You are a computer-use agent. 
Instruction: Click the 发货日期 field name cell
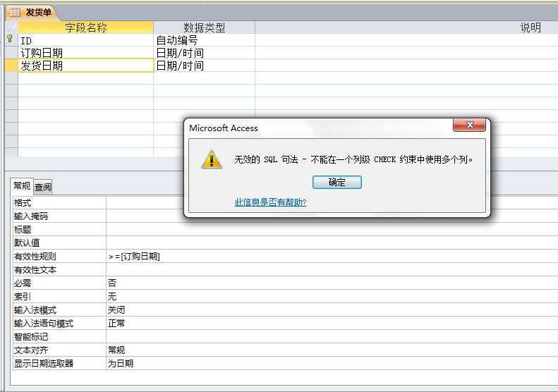pos(86,66)
